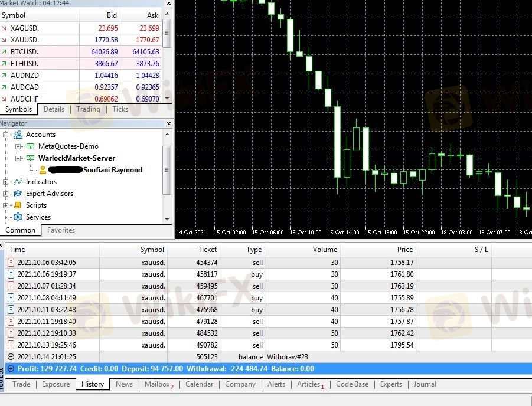The image size is (532, 406).
Task: Click the sell order icon for ticket 454374
Action: [x=11, y=263]
